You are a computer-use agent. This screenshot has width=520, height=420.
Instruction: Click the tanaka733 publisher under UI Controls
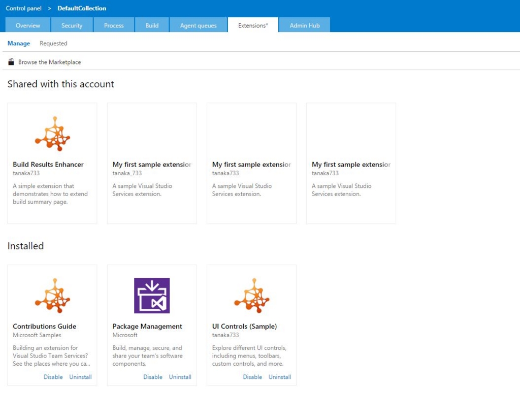pyautogui.click(x=225, y=335)
